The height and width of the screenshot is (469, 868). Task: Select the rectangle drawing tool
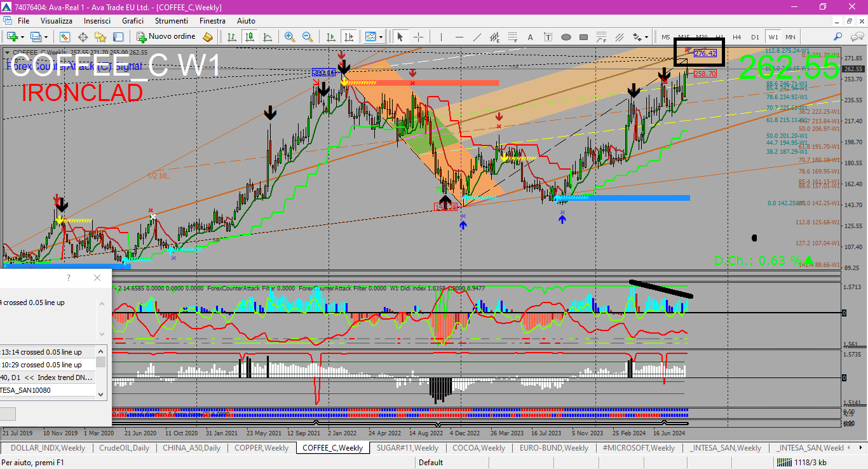coord(583,37)
